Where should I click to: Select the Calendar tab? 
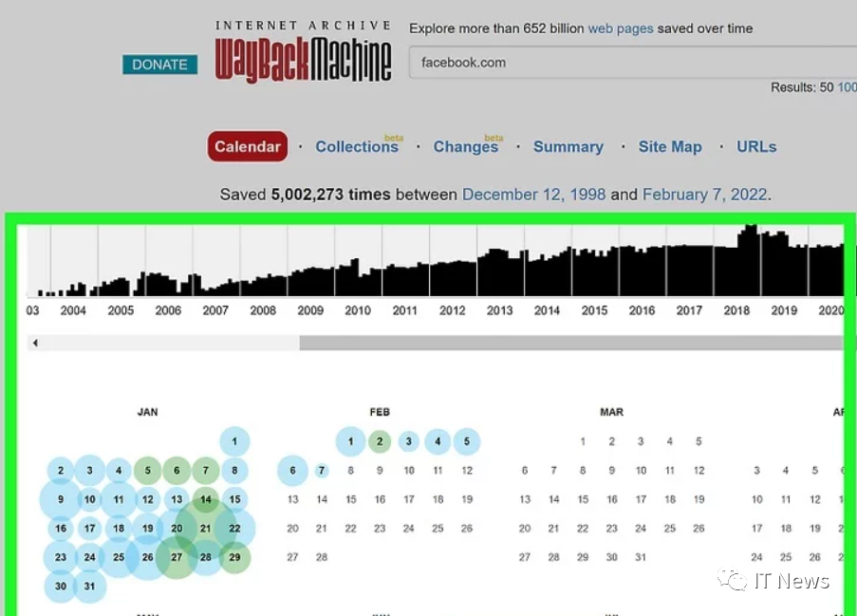coord(247,146)
